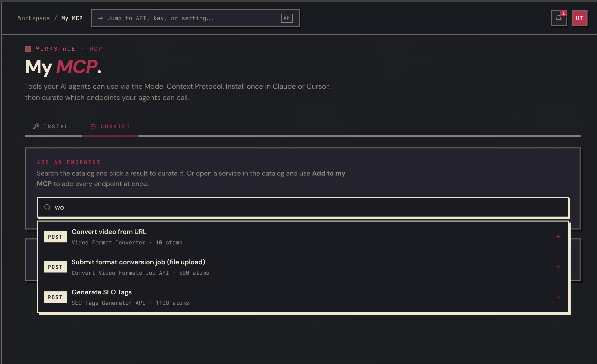Go to Workspace breadcrumb link
Viewport: 597px width, 364px height.
coord(34,18)
